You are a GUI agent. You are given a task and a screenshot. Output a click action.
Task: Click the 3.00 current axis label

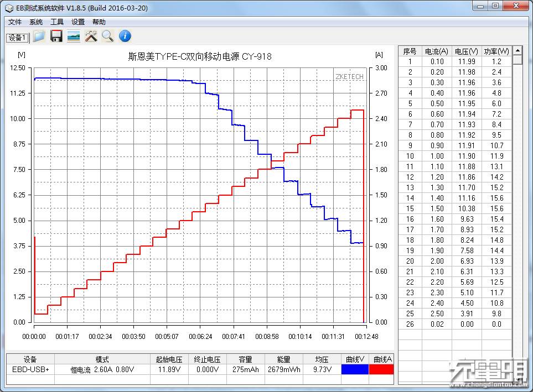381,68
